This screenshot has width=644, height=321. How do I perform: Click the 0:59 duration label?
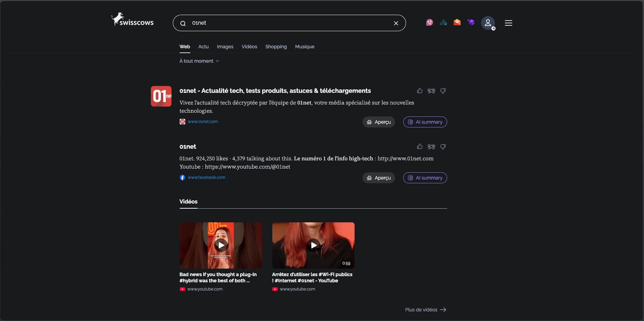pos(346,263)
